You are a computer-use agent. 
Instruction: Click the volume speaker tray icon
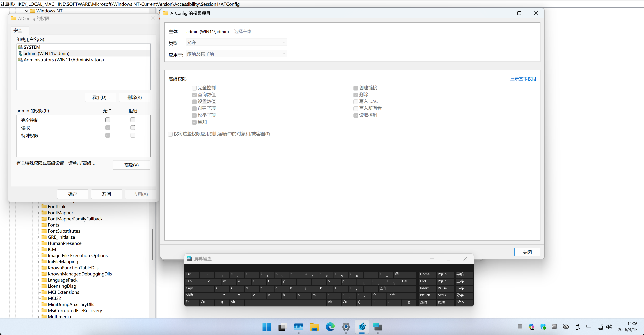coord(609,327)
